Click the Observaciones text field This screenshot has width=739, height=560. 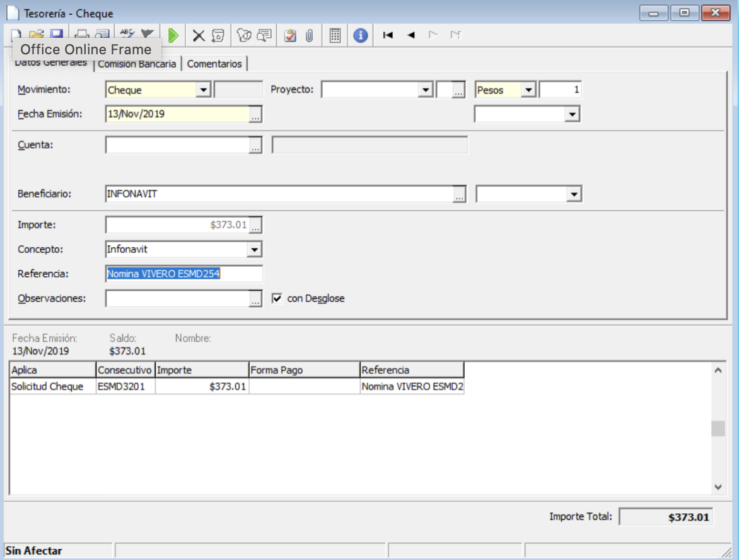[178, 298]
